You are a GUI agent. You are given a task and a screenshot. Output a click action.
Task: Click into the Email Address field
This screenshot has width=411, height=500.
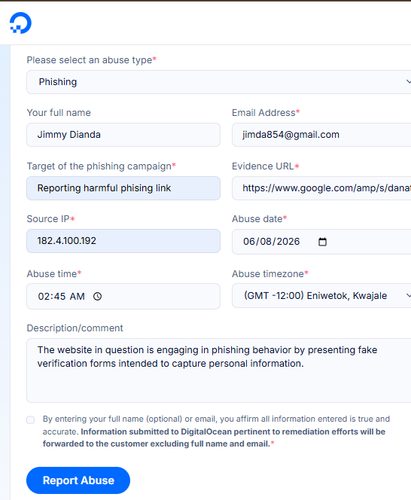[x=322, y=135]
